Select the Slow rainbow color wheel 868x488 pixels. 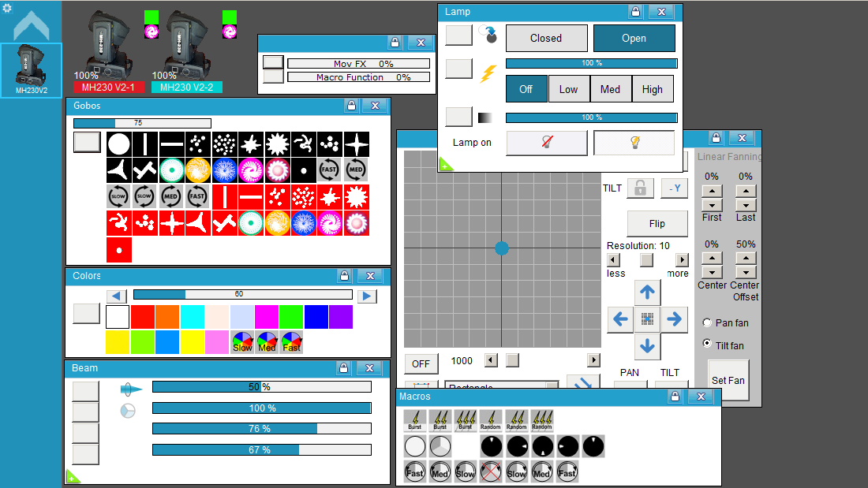(242, 342)
